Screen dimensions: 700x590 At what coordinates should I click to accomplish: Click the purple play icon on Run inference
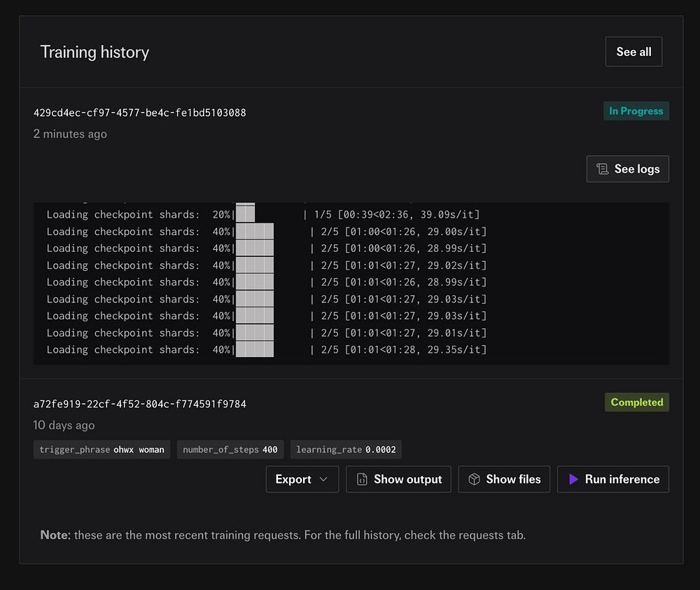[574, 479]
